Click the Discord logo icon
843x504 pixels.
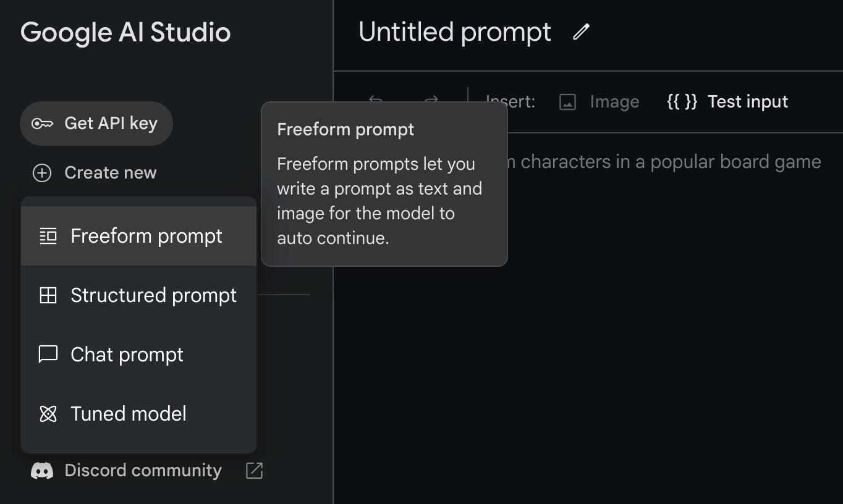[42, 471]
